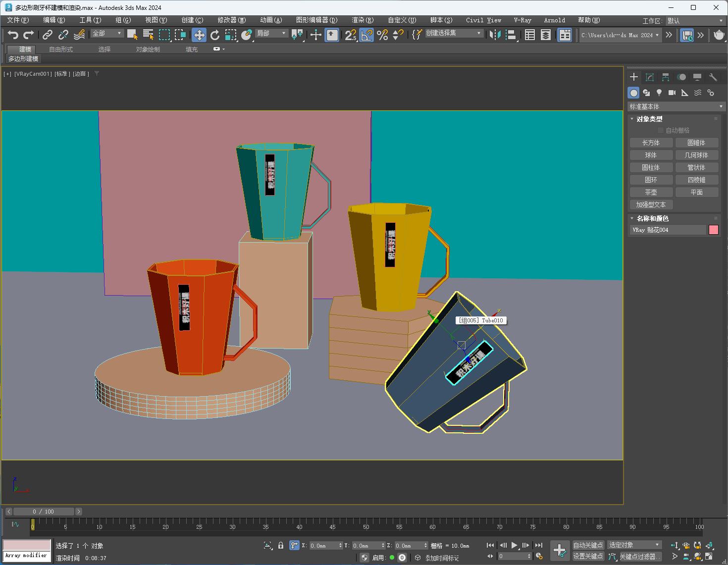Activate the Select and Link tool
Screen dimensions: 728x565
tap(48, 35)
